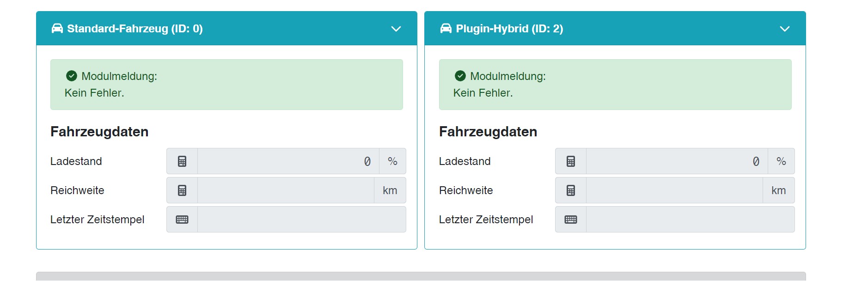Collapse the Standard-Fahrzeug card with chevron
Viewport: 868px width, 281px height.
[x=396, y=29]
